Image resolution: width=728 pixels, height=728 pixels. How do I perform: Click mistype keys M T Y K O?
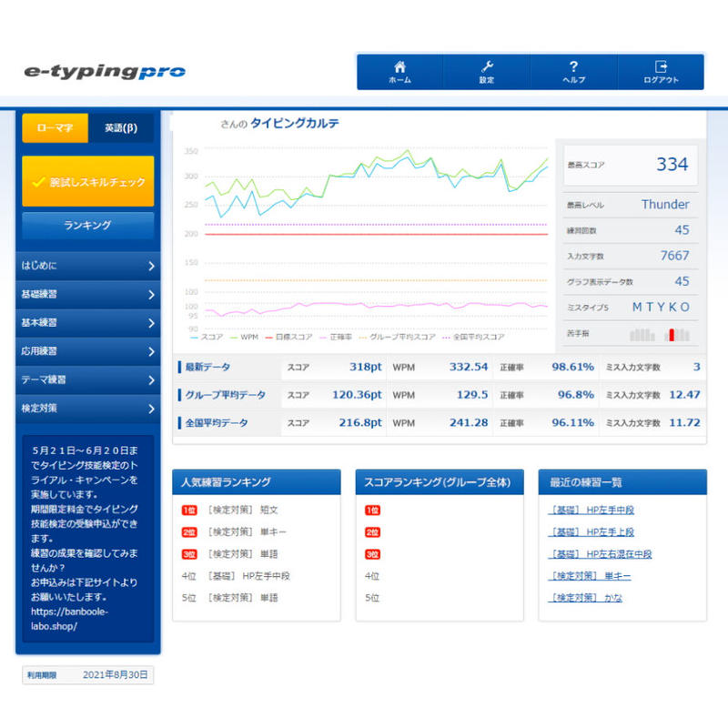point(662,308)
